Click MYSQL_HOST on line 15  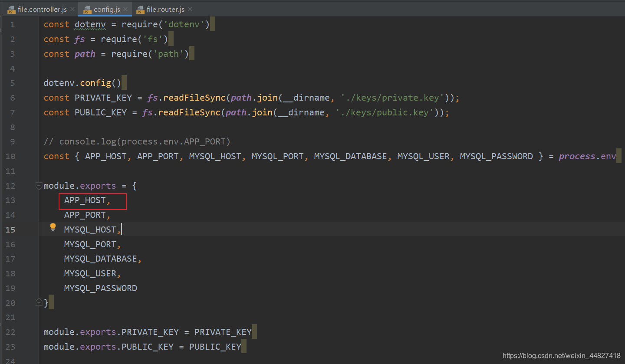(x=90, y=230)
